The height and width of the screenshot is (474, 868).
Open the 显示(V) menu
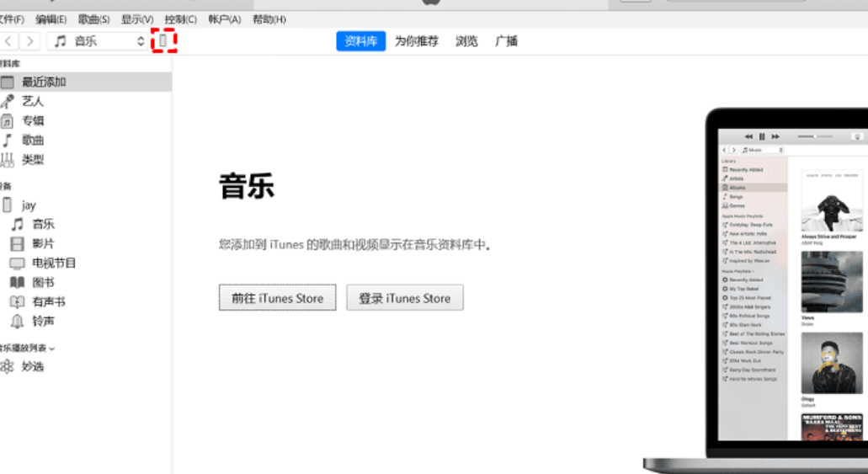pyautogui.click(x=137, y=19)
